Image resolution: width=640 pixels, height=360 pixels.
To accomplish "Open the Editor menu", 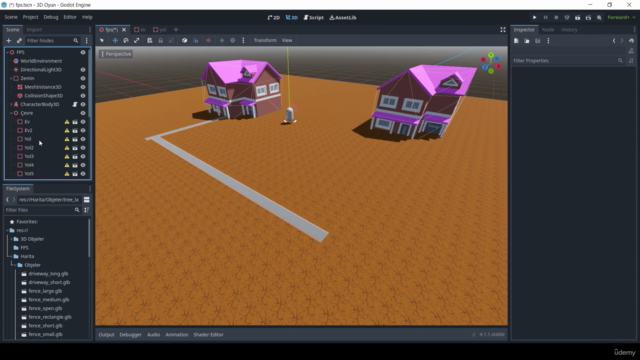I will tap(70, 17).
